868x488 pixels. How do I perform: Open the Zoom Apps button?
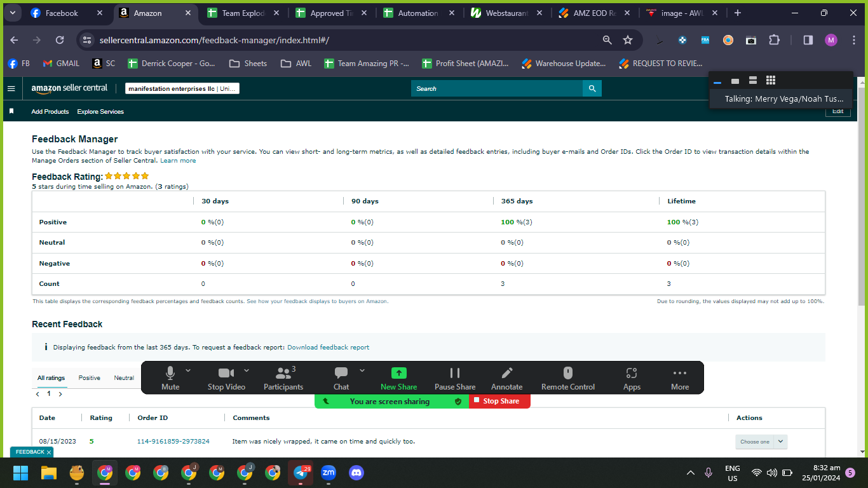click(632, 378)
